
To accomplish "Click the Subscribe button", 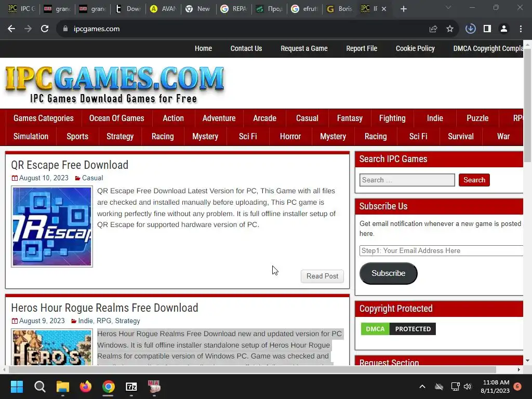I will pos(389,273).
